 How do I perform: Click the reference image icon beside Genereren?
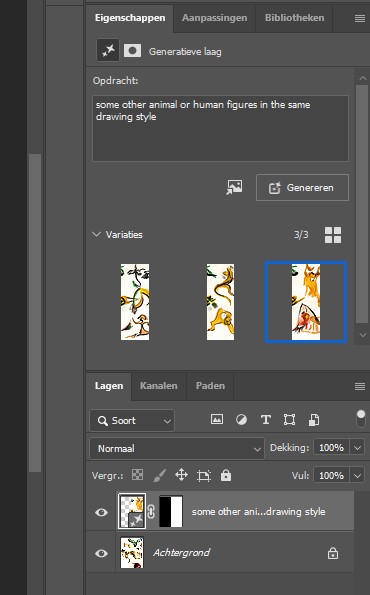(x=235, y=187)
